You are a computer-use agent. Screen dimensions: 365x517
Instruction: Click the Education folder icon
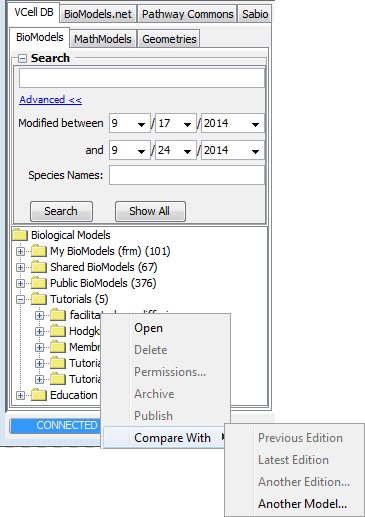[x=39, y=395]
